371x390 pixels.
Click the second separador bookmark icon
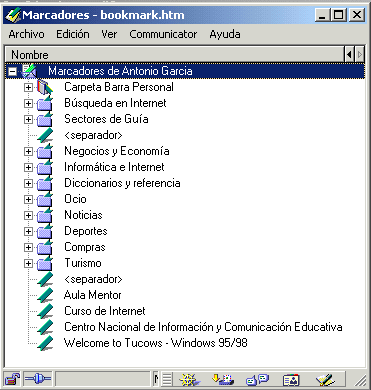coord(45,279)
